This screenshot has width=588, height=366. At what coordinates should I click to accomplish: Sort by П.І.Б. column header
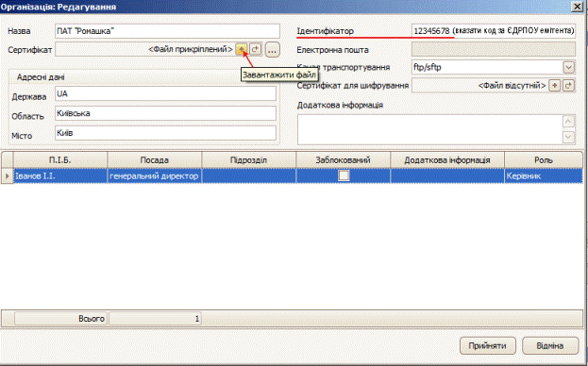coord(60,160)
